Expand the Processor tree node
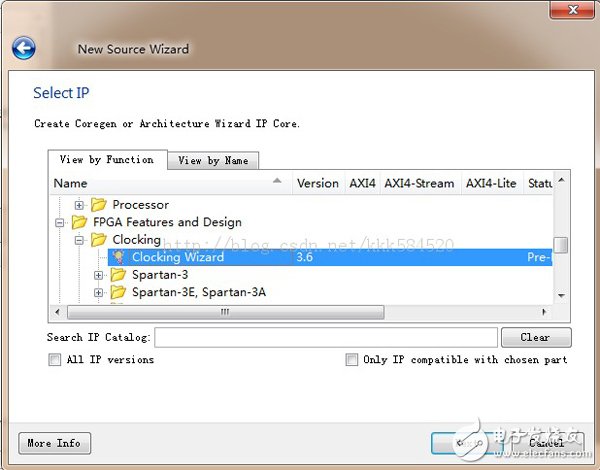Image resolution: width=600 pixels, height=470 pixels. pyautogui.click(x=80, y=205)
